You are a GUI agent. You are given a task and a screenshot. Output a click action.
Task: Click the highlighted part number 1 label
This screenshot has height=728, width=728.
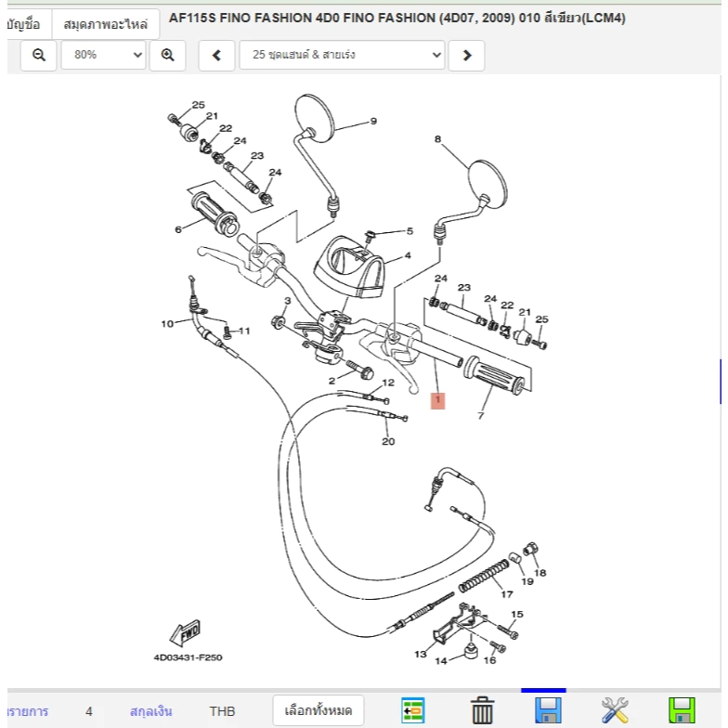[x=438, y=401]
